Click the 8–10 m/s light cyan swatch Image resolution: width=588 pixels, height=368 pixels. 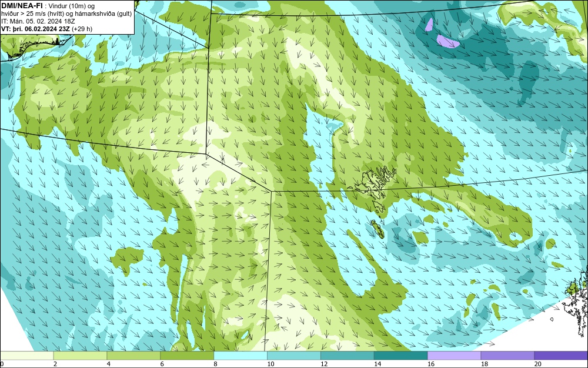240,356
